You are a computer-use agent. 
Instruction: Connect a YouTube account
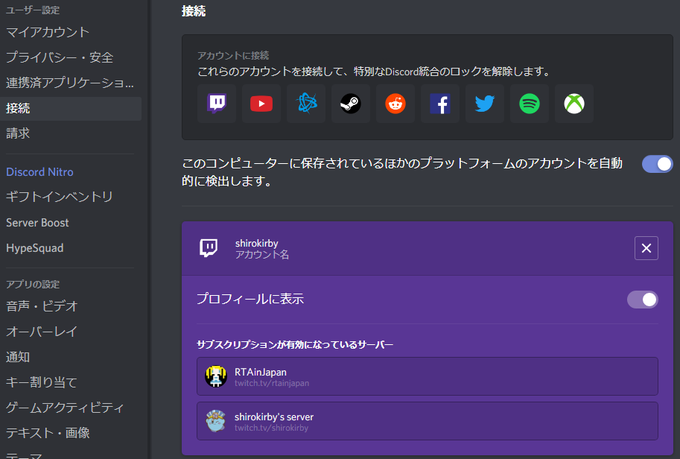[261, 104]
